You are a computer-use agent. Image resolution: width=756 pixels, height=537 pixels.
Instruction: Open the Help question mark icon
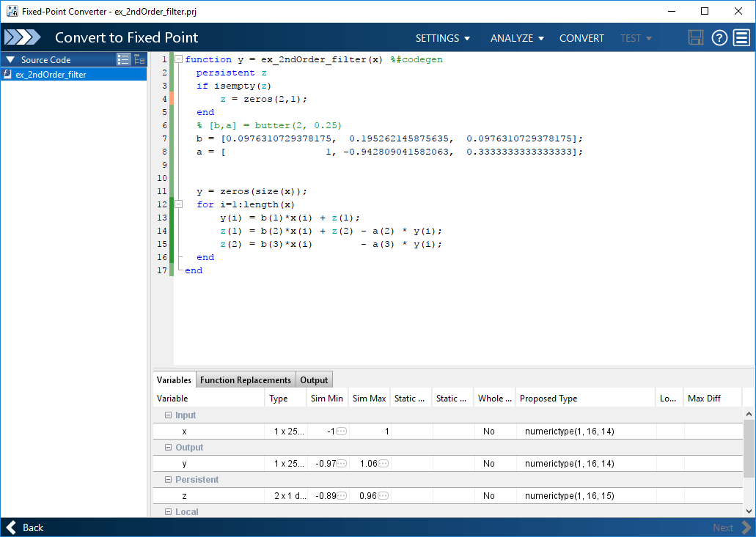click(x=719, y=37)
